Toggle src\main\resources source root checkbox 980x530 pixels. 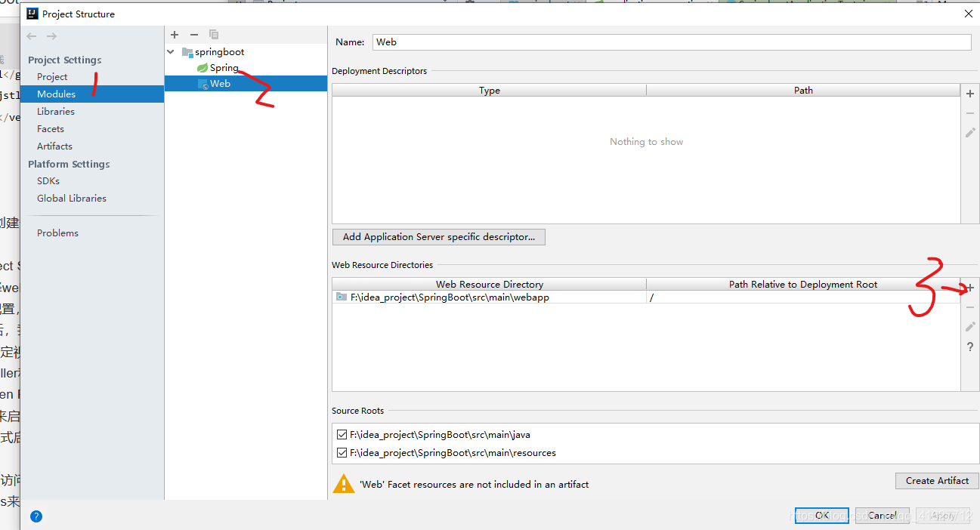(342, 453)
